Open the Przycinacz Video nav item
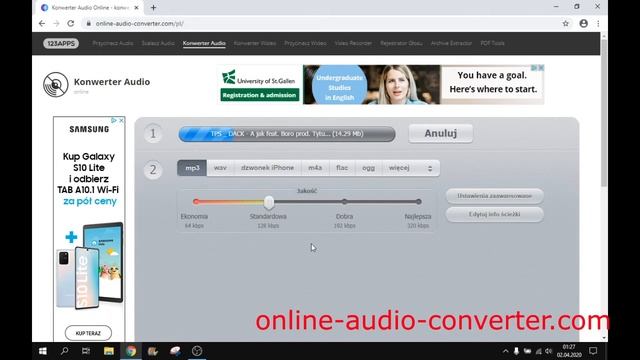 click(x=305, y=43)
